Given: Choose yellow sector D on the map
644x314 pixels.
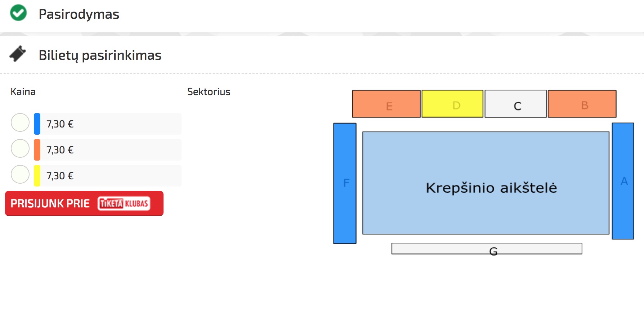Looking at the screenshot, I should point(452,104).
